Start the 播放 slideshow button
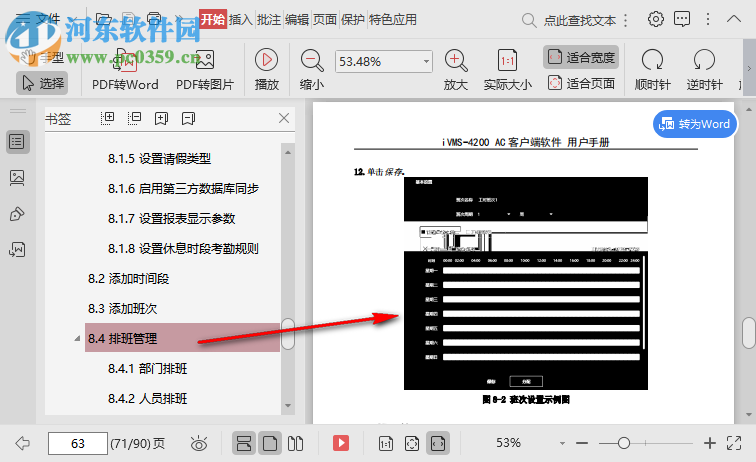This screenshot has width=756, height=462. [x=267, y=70]
